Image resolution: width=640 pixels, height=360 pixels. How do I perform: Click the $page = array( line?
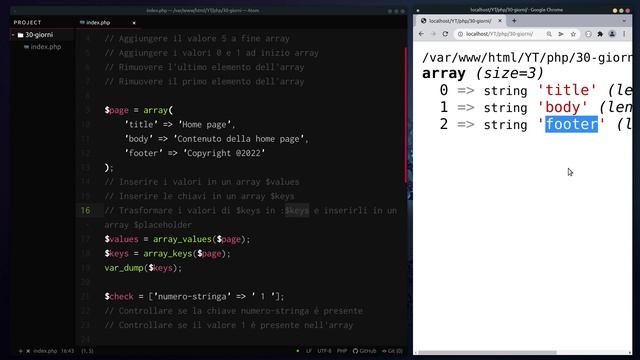139,110
